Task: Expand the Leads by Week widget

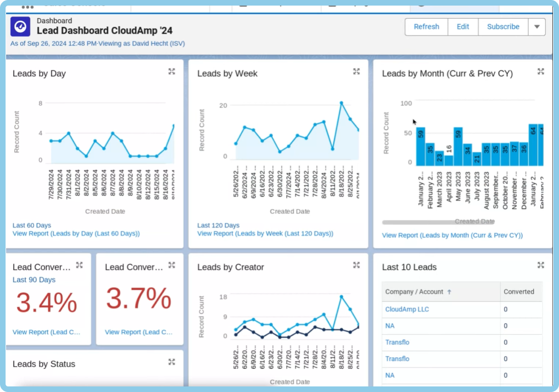Action: 356,72
